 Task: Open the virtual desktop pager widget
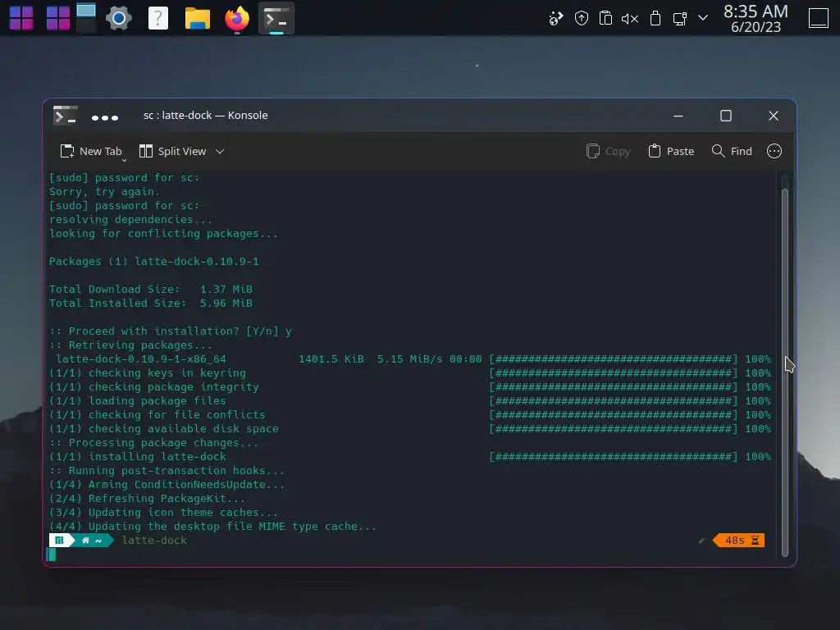85,18
